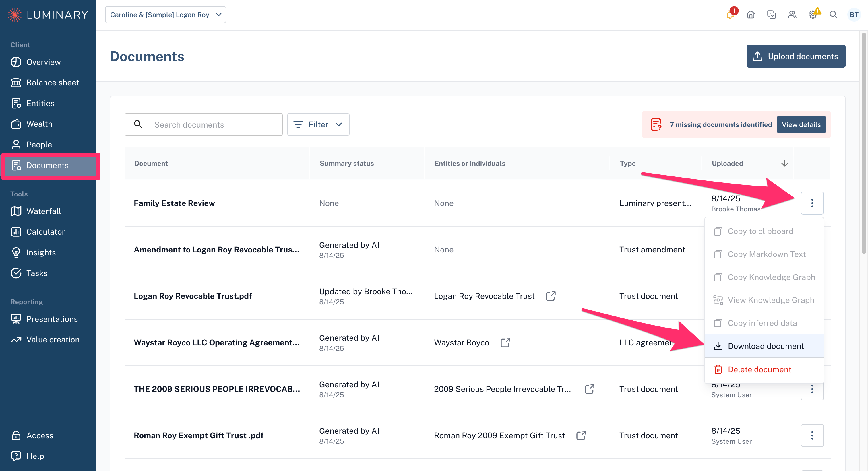Viewport: 868px width, 471px height.
Task: Open the kebab menu for Family Estate Review
Action: click(812, 203)
